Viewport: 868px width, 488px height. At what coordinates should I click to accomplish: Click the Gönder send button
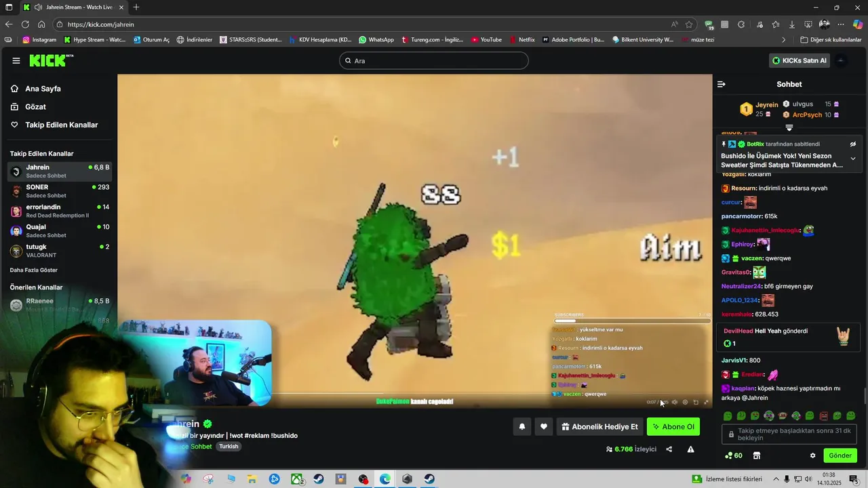pos(840,455)
